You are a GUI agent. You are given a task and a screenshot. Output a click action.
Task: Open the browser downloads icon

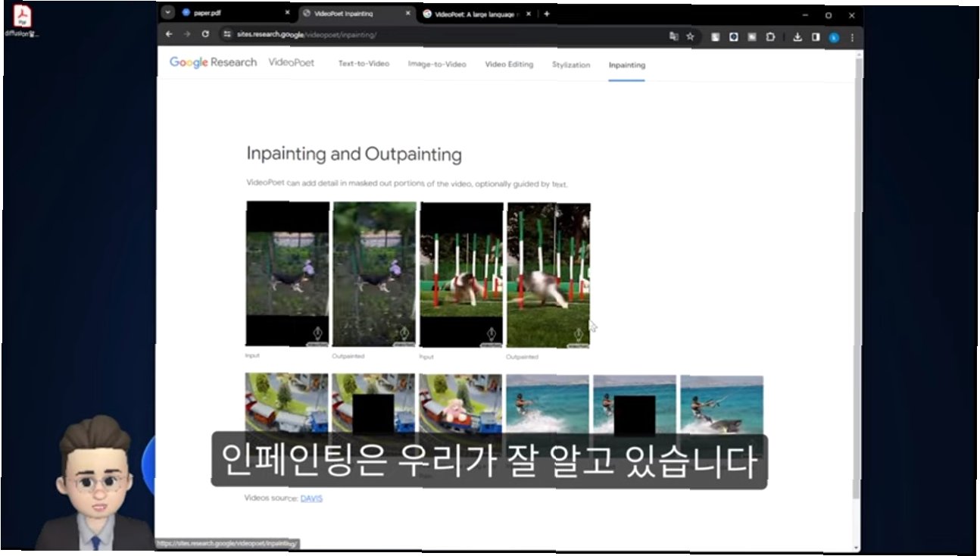tap(797, 36)
